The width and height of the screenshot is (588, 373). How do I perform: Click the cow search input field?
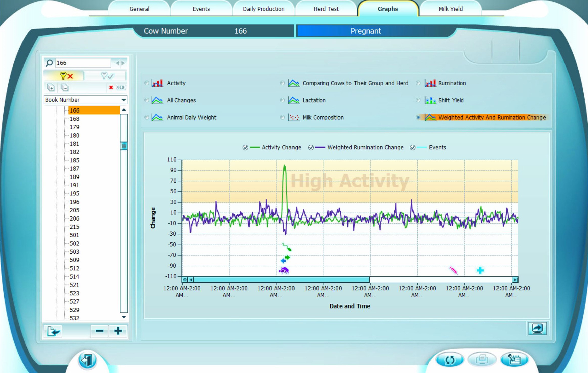click(x=83, y=63)
